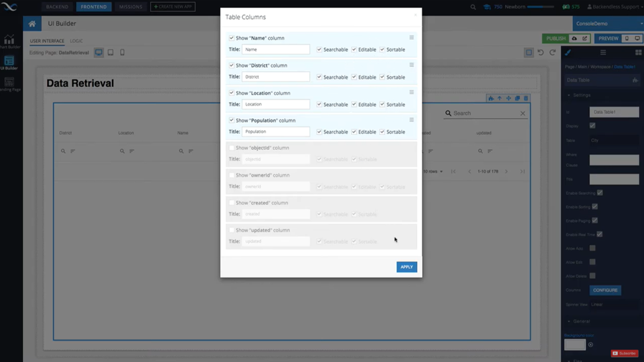Switch to the LOGIC tab

[x=76, y=41]
